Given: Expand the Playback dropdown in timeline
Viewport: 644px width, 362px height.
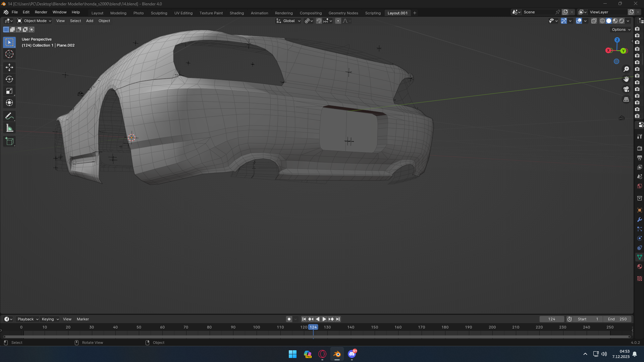Looking at the screenshot, I should (28, 319).
